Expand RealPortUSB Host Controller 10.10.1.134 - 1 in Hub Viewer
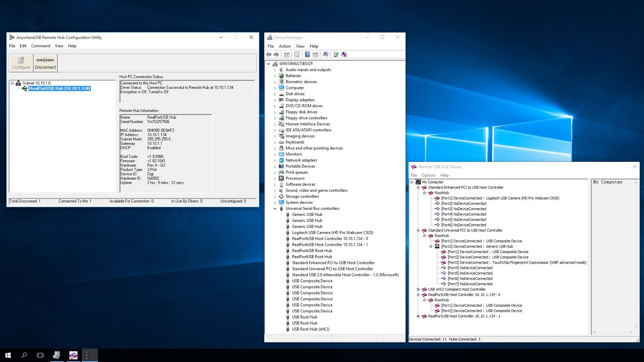Viewport: 644px width, 362px height. point(418,316)
